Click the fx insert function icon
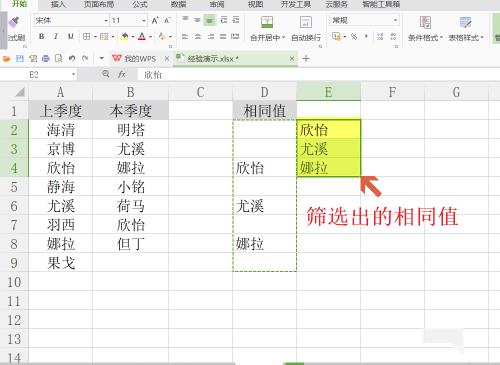This screenshot has width=500, height=365. pos(122,74)
